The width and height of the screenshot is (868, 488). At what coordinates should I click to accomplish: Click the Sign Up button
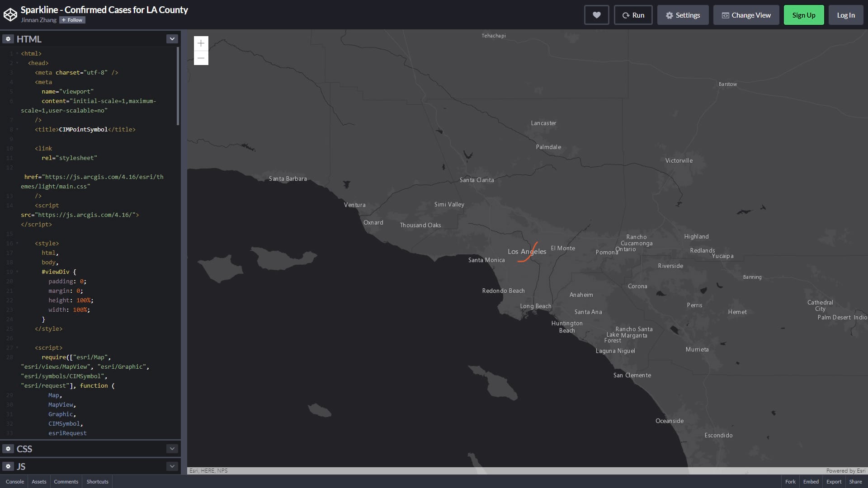click(x=804, y=15)
